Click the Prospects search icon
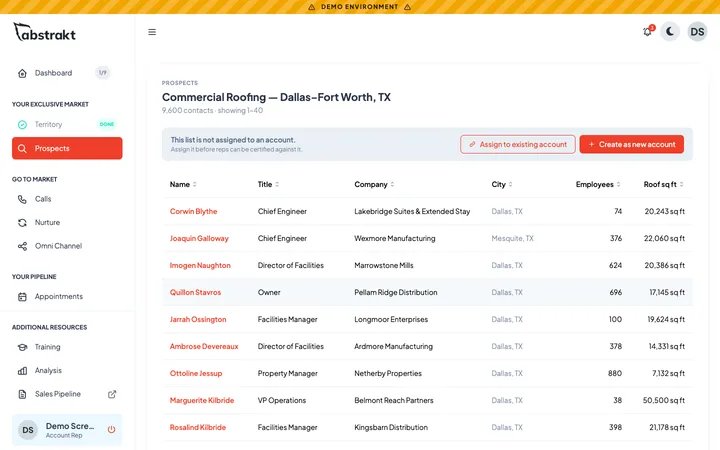Viewport: 720px width, 450px height. 22,148
